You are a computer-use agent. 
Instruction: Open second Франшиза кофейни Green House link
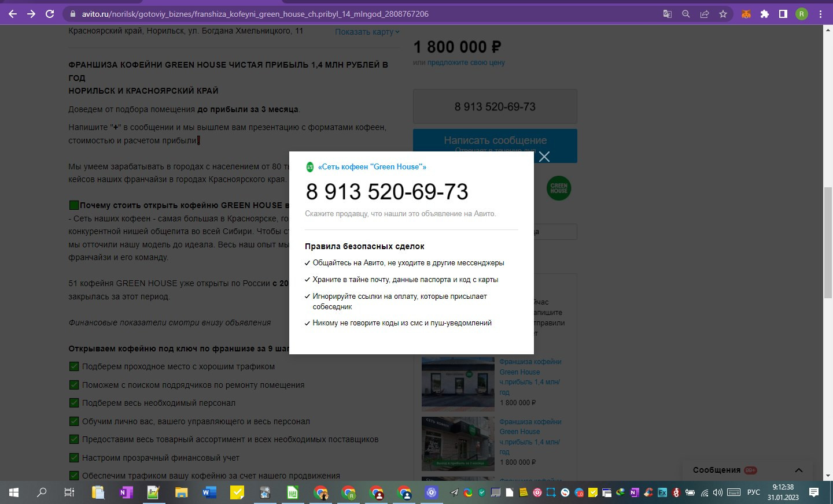[530, 436]
